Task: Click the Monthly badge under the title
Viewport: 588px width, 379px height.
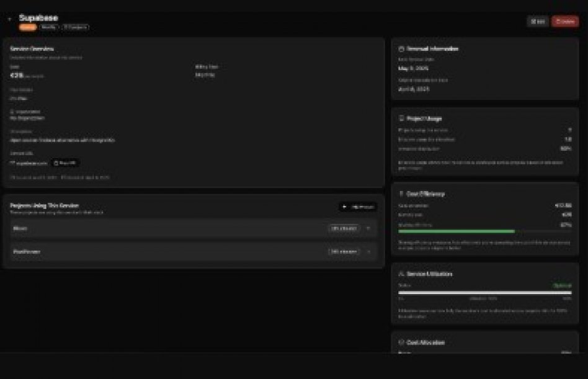Action: coord(49,27)
